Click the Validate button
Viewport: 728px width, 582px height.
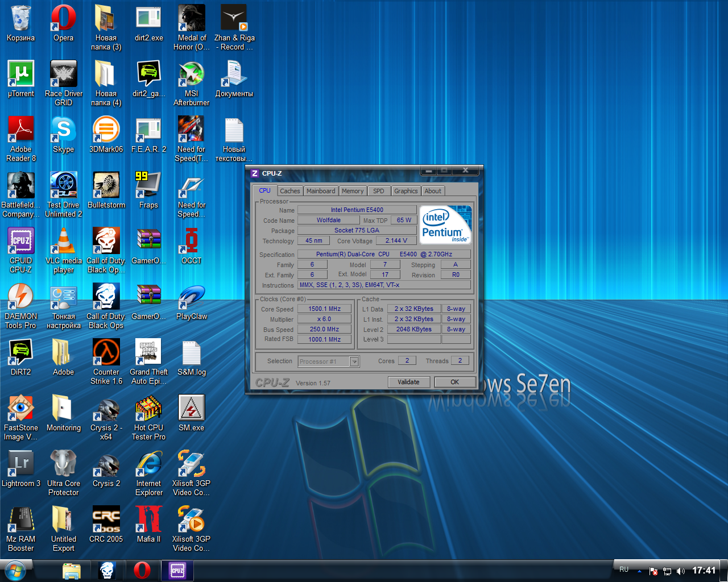click(408, 382)
